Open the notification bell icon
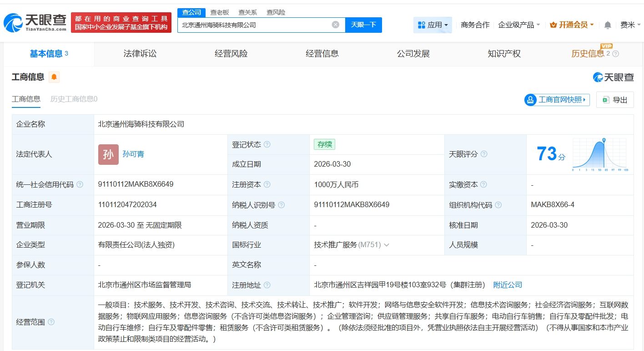Viewport: 644px width, 351px height. (608, 25)
